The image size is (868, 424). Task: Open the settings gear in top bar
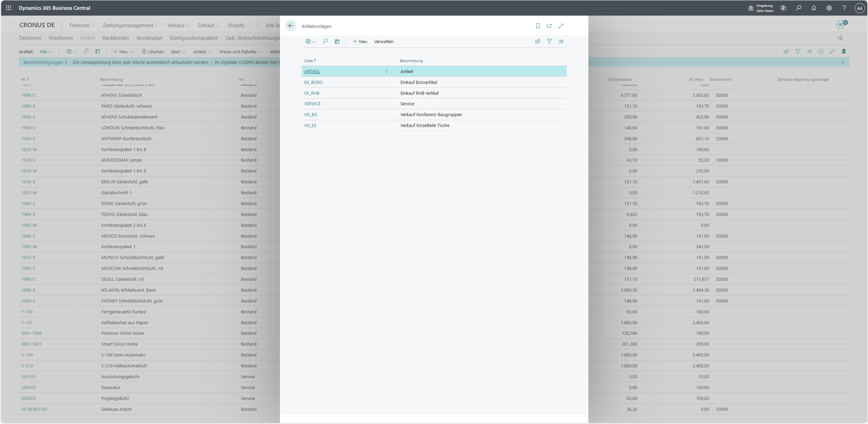tap(829, 8)
